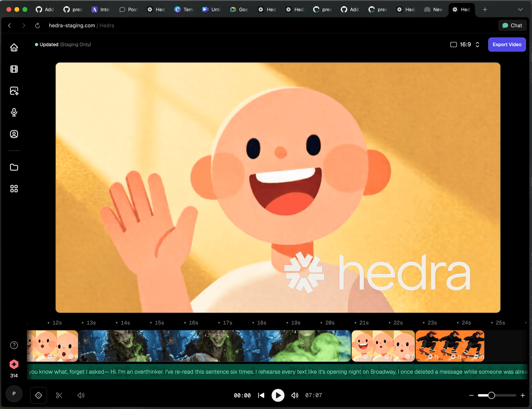Screen dimensions: 532x409
Task: Switch to the Goo tab
Action: [x=239, y=10]
